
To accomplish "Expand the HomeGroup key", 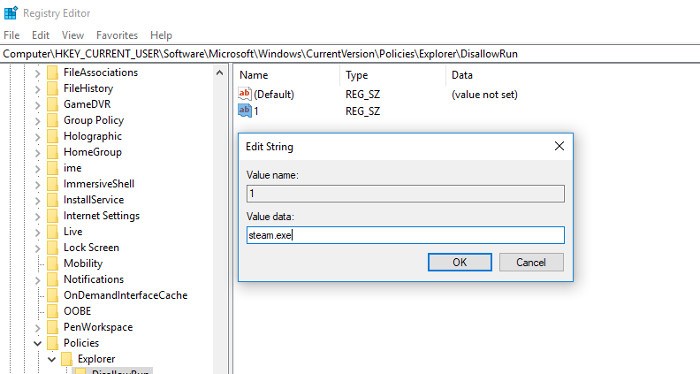I will pos(38,153).
